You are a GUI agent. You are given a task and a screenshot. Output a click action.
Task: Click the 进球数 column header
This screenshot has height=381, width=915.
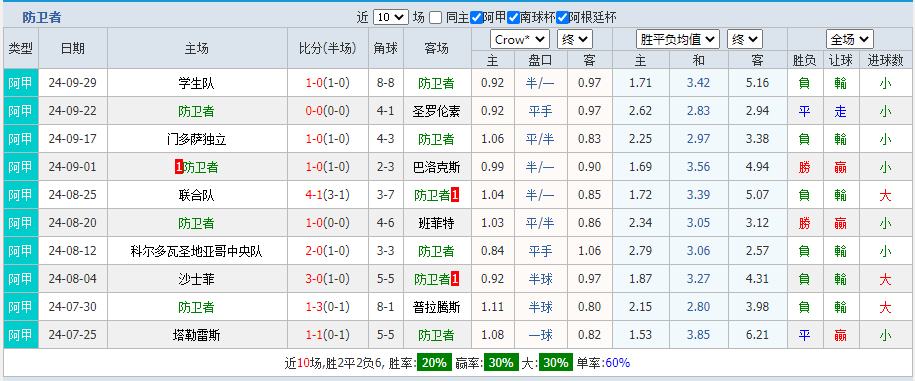pyautogui.click(x=885, y=60)
